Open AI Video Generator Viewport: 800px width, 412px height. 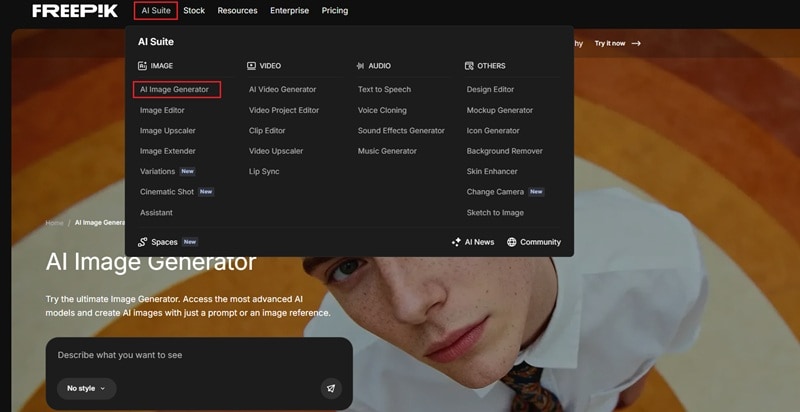[x=283, y=89]
